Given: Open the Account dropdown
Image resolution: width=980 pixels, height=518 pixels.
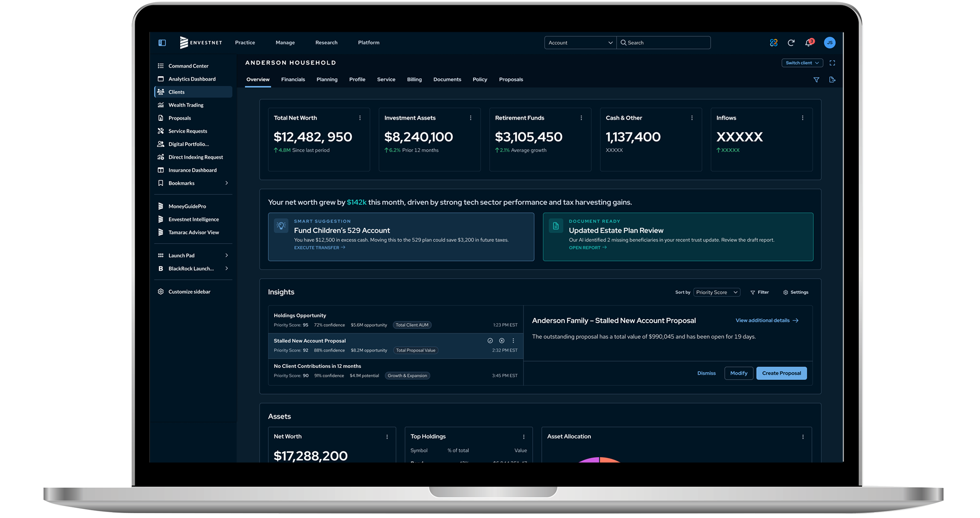Looking at the screenshot, I should point(580,42).
